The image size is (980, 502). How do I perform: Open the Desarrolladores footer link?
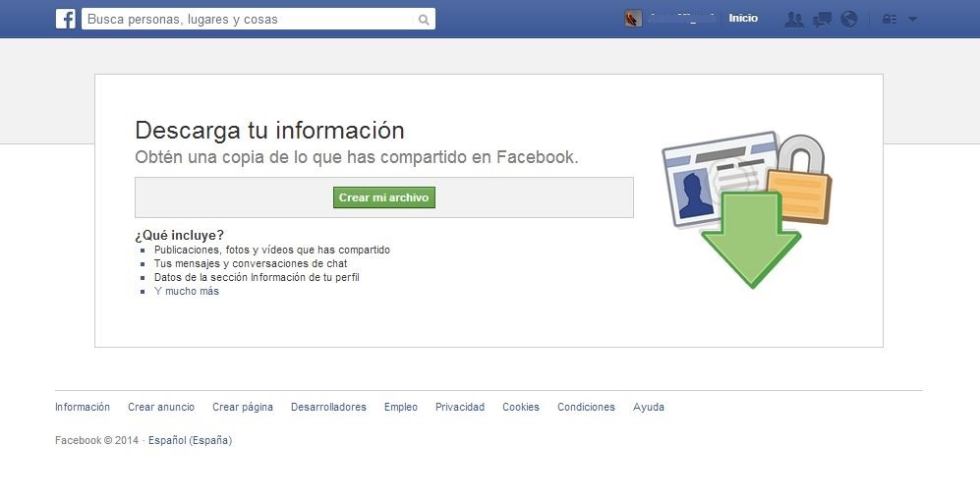coord(328,407)
